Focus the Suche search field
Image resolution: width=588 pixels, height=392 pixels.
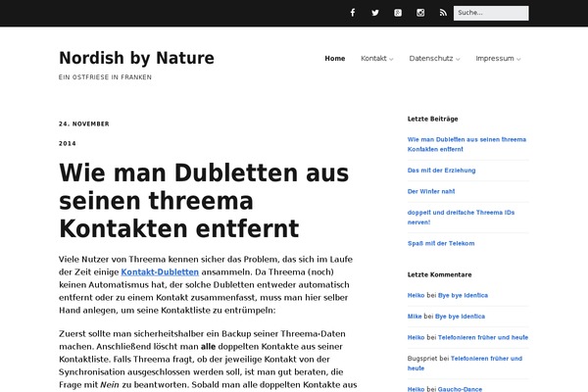click(x=491, y=13)
